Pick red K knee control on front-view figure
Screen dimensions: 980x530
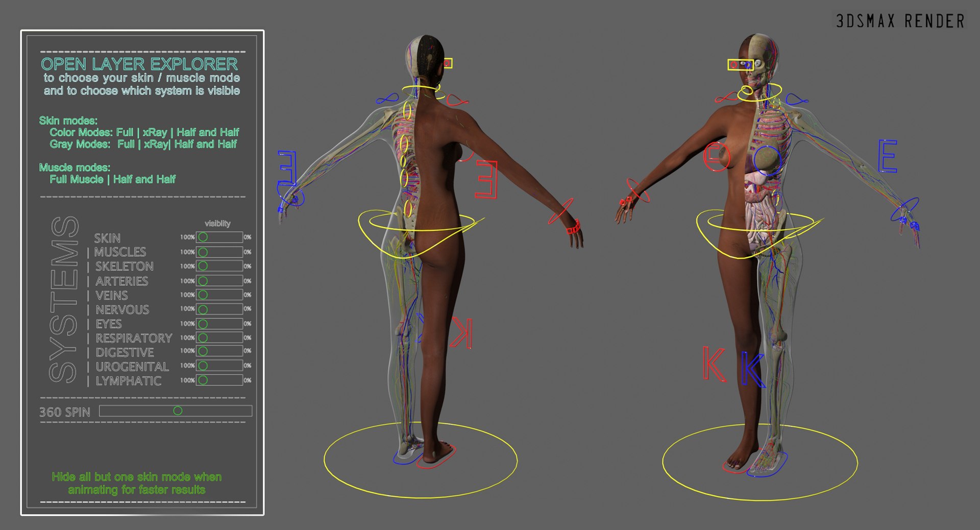pyautogui.click(x=714, y=364)
